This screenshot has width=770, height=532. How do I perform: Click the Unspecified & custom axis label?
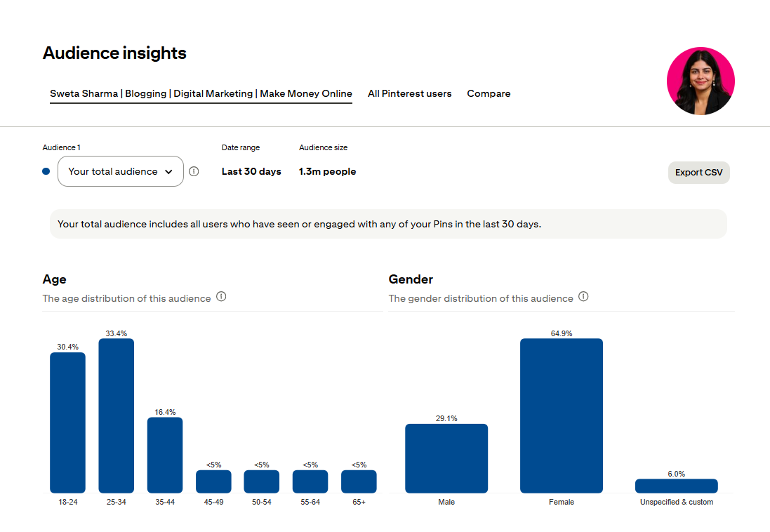[x=676, y=502]
